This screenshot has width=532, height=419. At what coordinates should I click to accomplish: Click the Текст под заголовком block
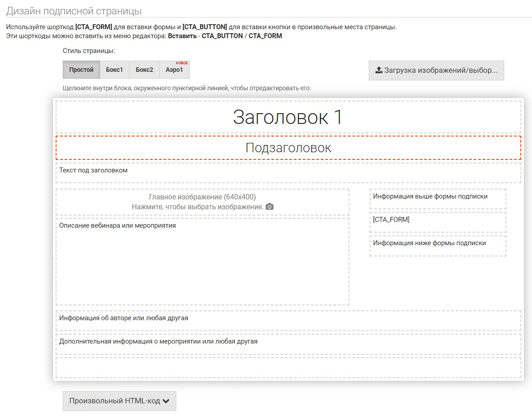(x=288, y=173)
